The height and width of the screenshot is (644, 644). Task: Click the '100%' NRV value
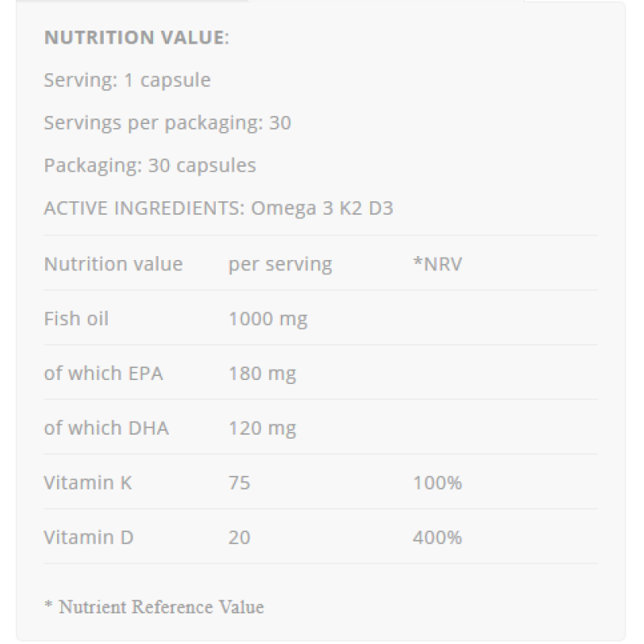[437, 483]
